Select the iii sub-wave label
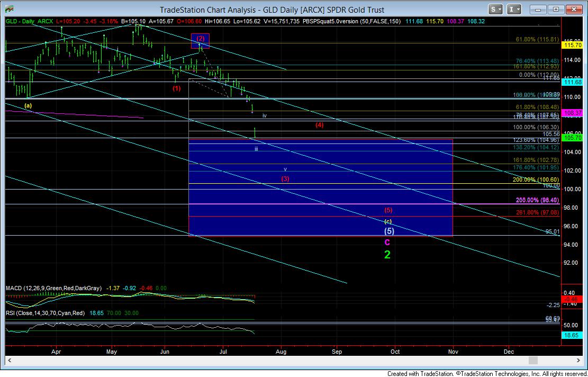Screen dimensions: 588x377 pyautogui.click(x=256, y=149)
